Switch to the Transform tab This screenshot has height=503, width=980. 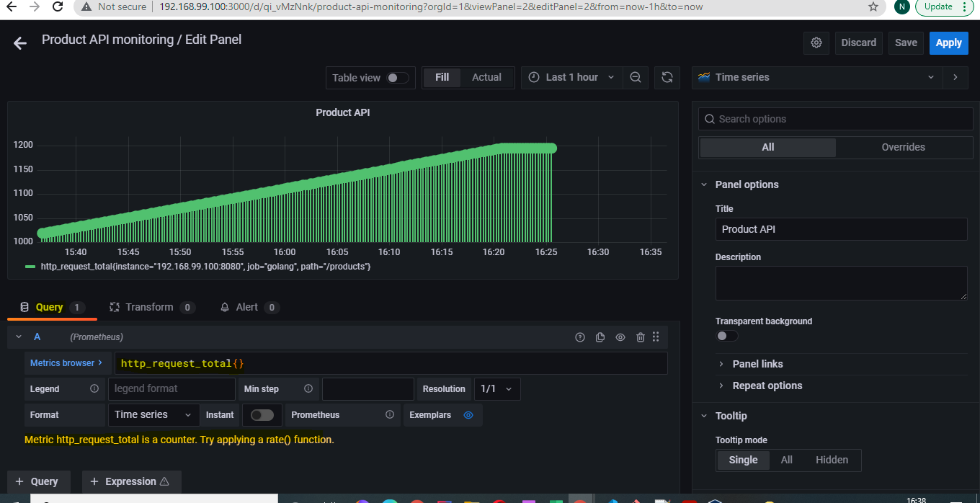tap(149, 307)
